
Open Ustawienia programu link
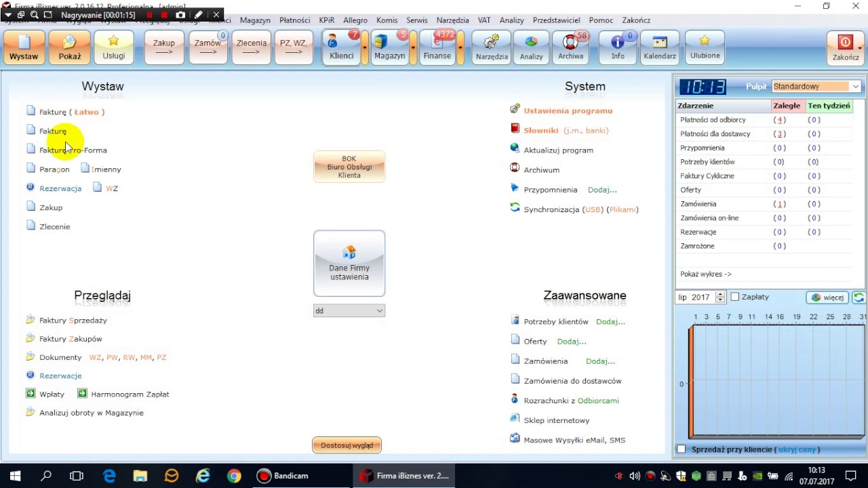tap(568, 110)
